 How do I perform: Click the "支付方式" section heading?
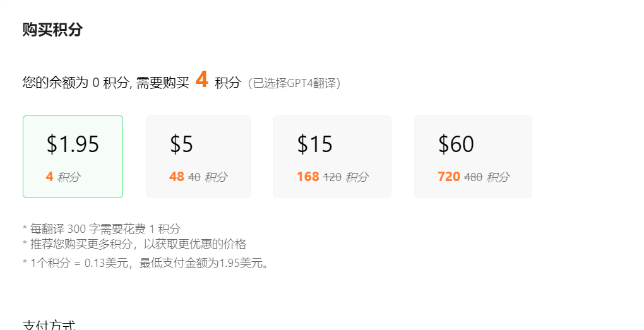click(49, 326)
